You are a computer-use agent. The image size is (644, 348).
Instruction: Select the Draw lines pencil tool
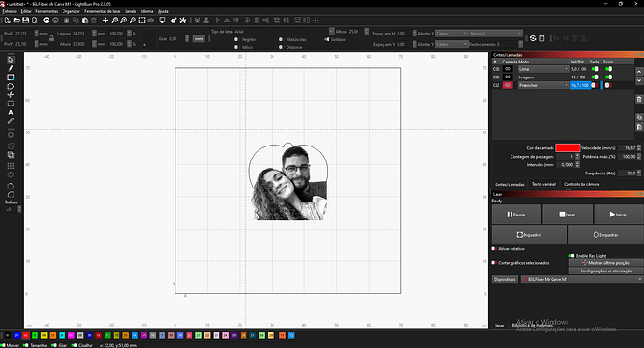click(x=10, y=68)
